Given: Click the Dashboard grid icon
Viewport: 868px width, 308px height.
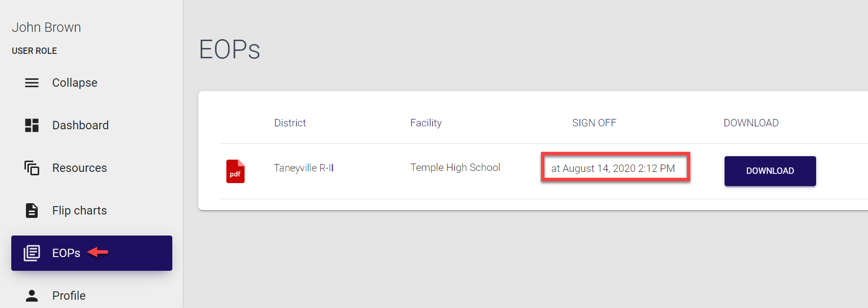Looking at the screenshot, I should [32, 125].
